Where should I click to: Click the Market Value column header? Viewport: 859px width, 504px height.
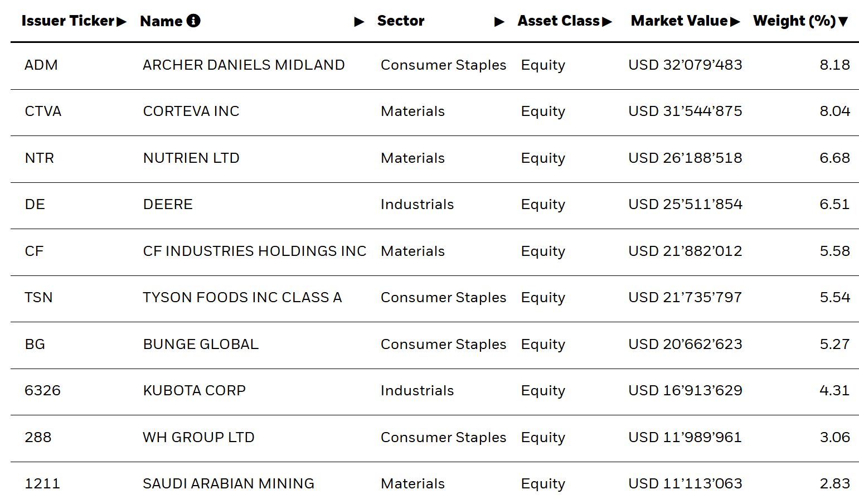[x=679, y=21]
